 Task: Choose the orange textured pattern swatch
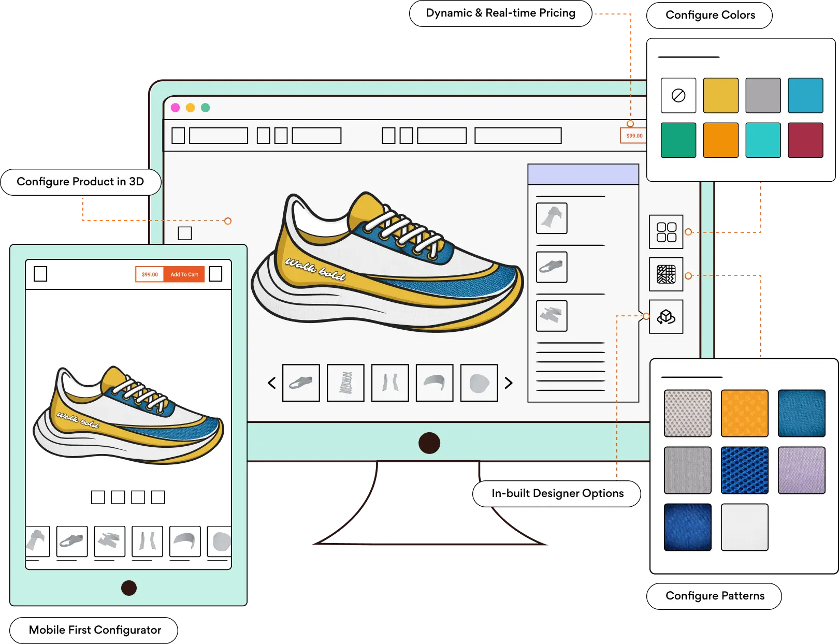coord(744,413)
